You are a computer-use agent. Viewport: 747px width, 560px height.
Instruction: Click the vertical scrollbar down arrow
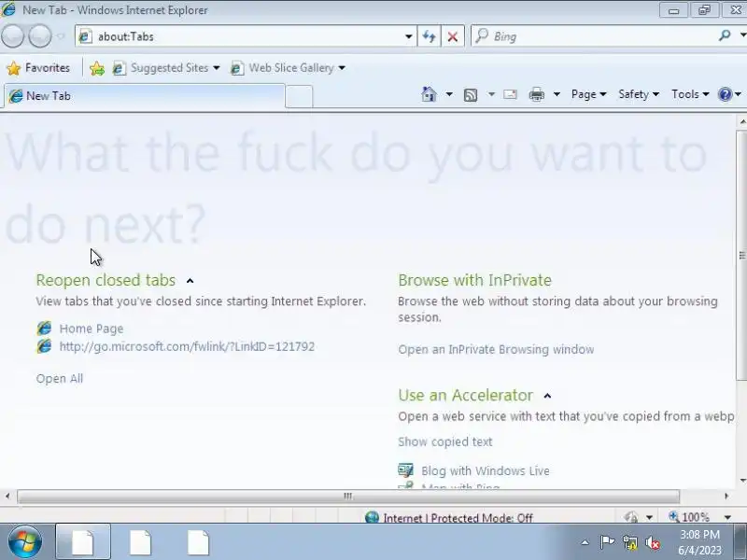click(x=741, y=481)
